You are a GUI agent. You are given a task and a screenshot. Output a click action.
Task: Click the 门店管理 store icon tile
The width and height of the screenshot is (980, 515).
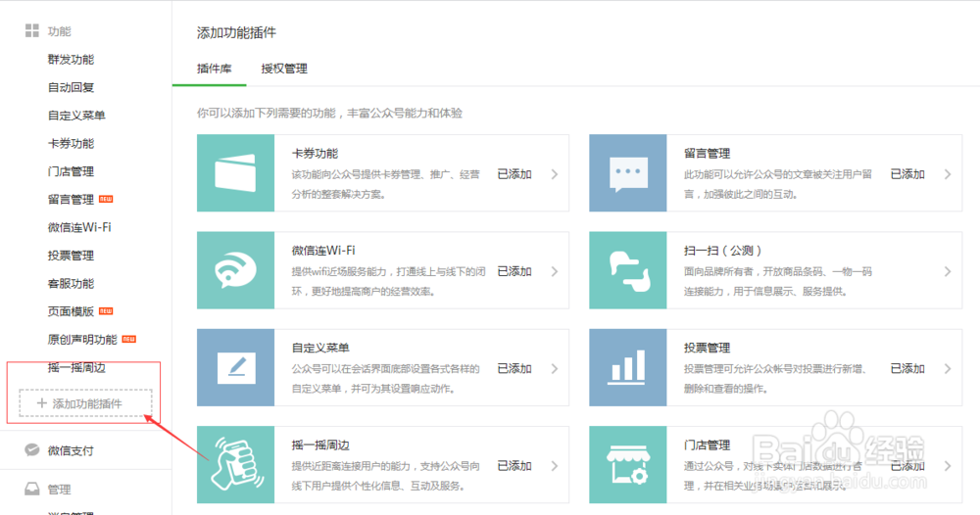pyautogui.click(x=628, y=465)
